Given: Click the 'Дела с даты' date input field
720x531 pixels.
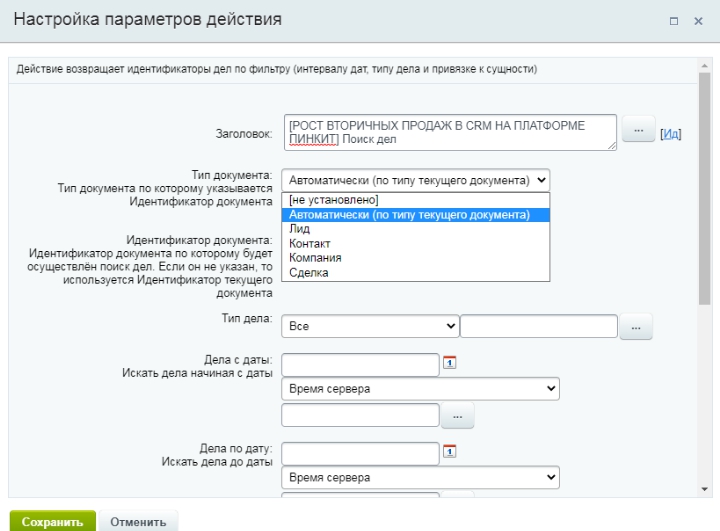Looking at the screenshot, I should 360,364.
